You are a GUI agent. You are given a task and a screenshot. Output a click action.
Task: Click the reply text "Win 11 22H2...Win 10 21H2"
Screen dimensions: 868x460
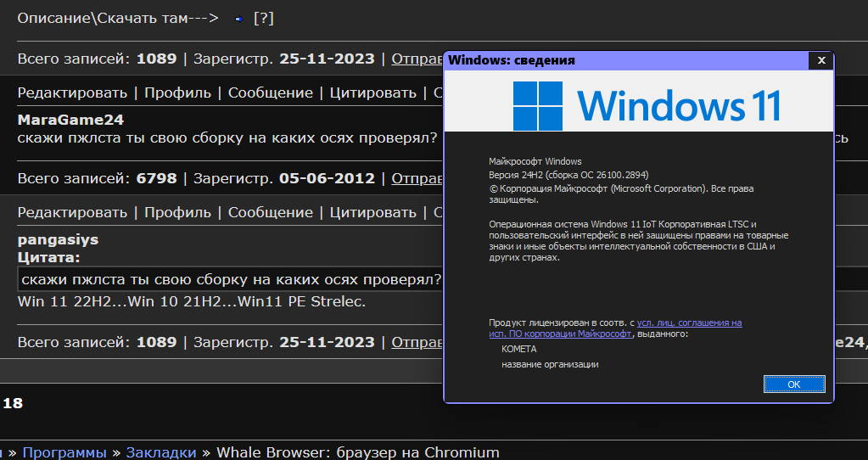click(x=192, y=301)
